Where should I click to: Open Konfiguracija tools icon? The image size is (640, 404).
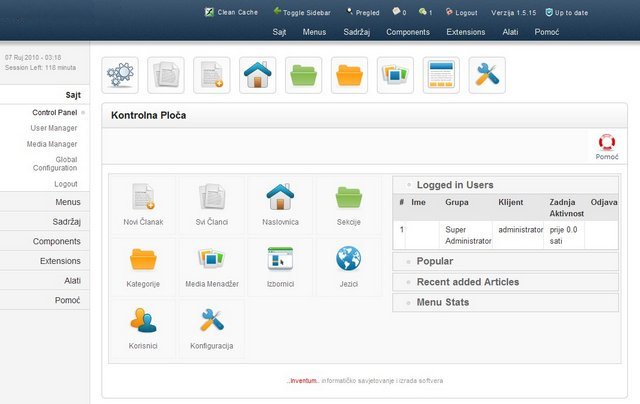pyautogui.click(x=211, y=323)
